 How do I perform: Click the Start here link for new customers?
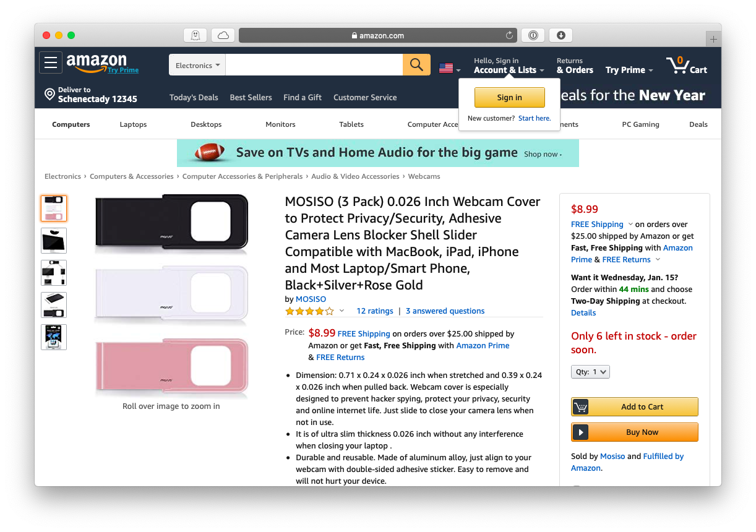coord(534,118)
